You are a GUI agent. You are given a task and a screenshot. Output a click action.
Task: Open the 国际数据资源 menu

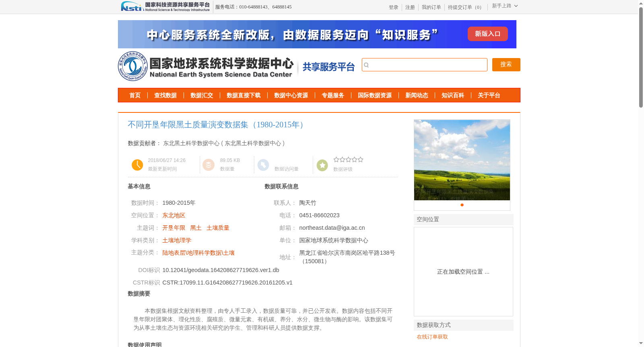(375, 96)
